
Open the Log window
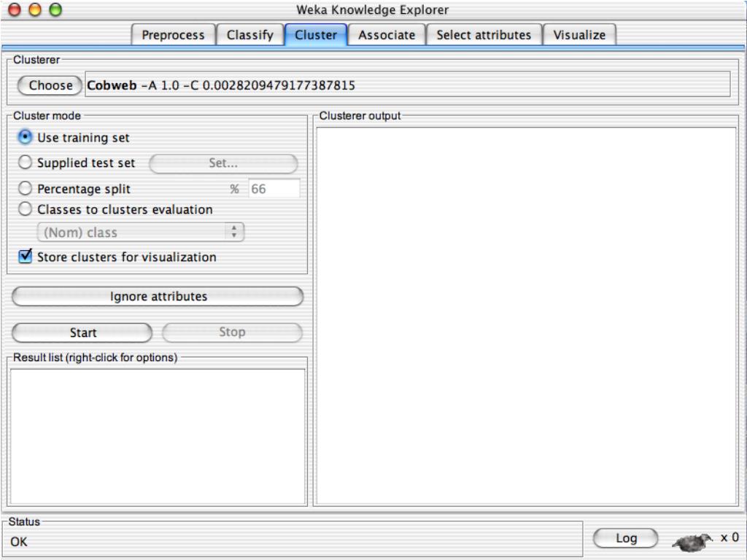[625, 538]
